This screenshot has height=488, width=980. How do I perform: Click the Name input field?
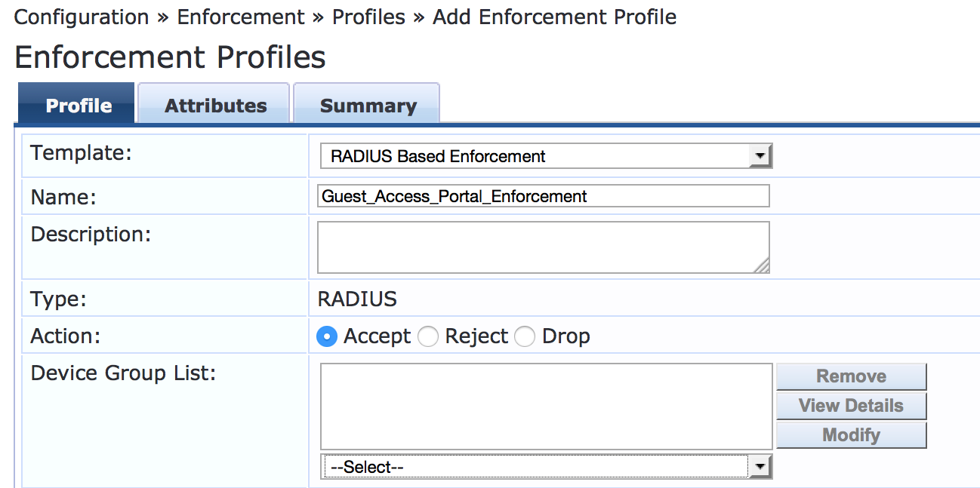(x=543, y=196)
